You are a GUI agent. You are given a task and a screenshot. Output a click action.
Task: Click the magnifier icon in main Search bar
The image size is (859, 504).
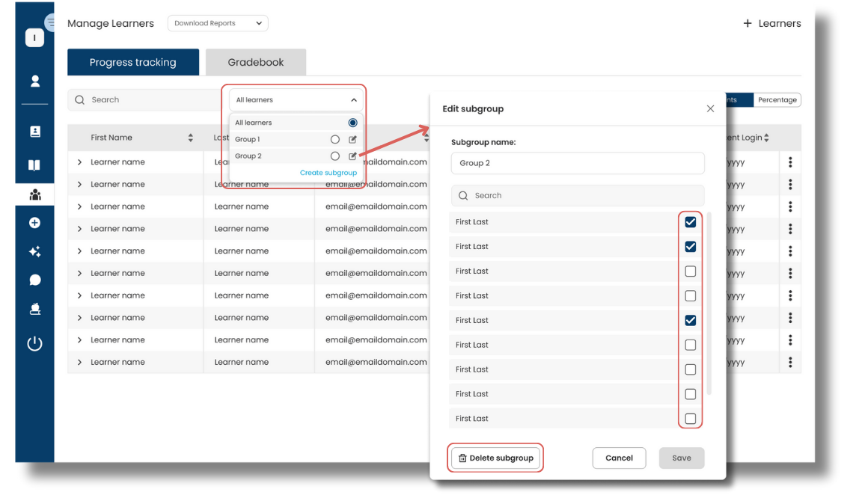point(80,99)
